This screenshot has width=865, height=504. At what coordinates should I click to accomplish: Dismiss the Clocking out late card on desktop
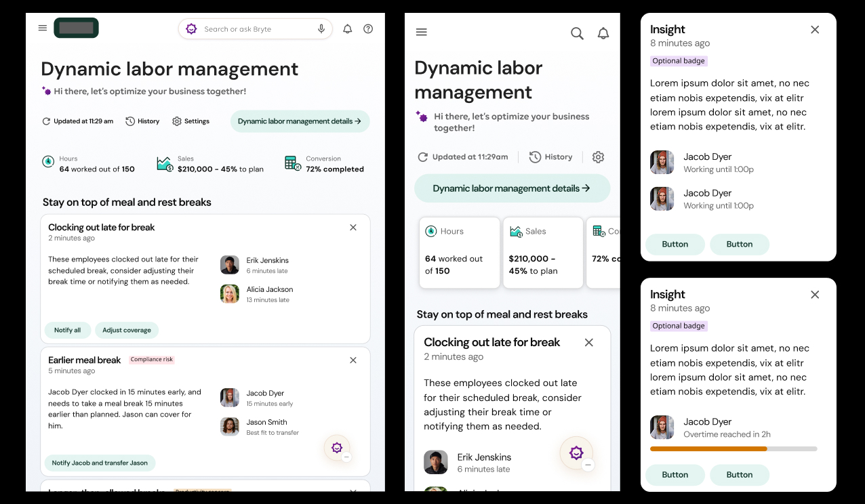(x=353, y=228)
